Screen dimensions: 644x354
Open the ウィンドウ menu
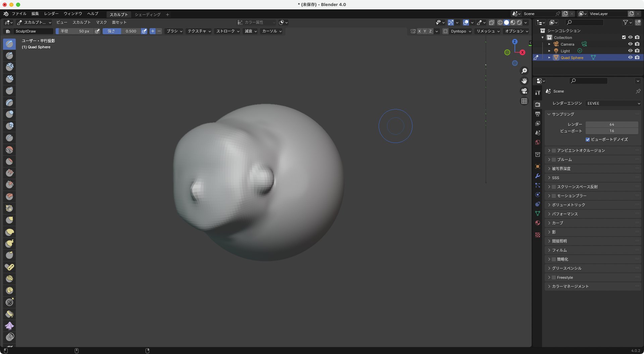(73, 14)
